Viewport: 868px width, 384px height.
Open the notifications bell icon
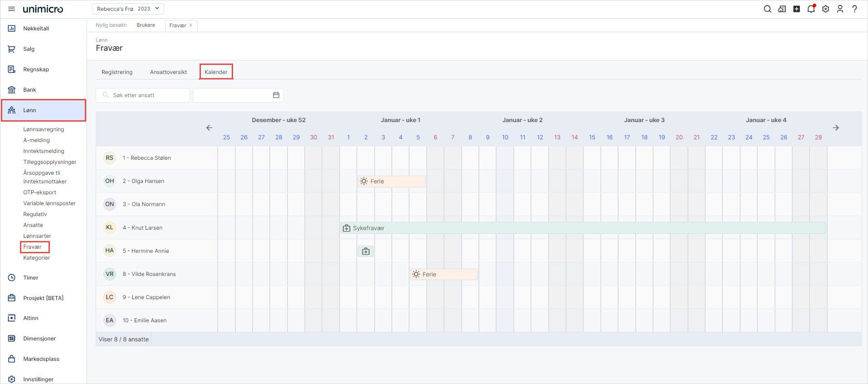811,9
